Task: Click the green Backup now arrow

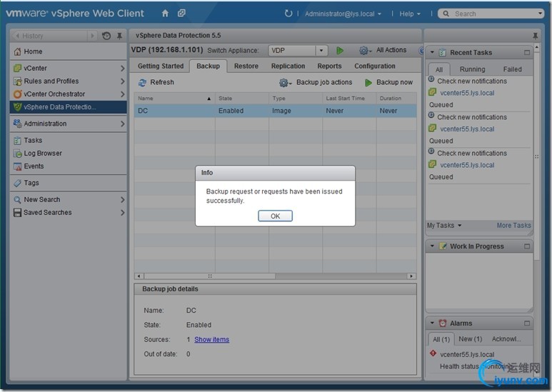Action: point(368,82)
